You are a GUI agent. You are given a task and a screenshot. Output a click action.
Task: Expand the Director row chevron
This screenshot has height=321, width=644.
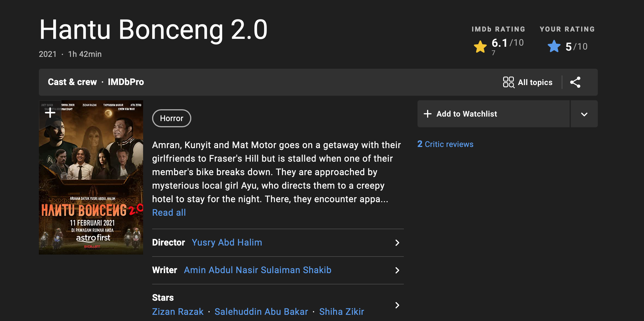pyautogui.click(x=397, y=243)
